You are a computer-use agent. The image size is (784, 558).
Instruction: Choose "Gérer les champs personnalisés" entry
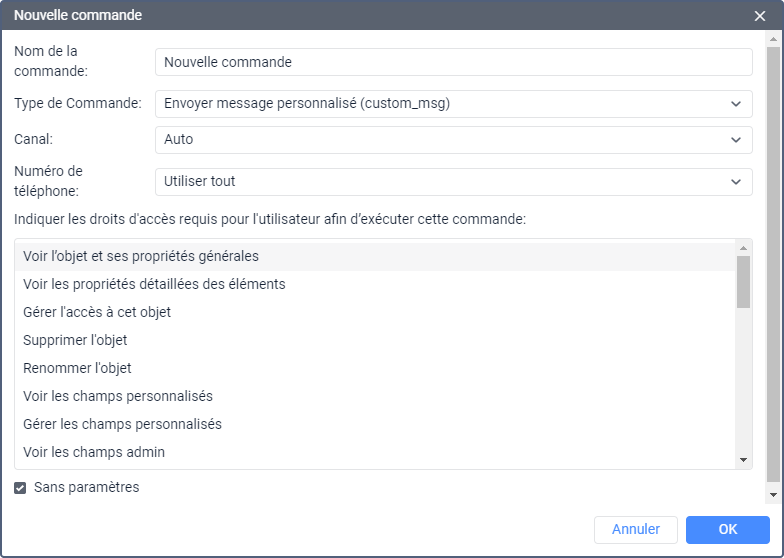(x=122, y=424)
